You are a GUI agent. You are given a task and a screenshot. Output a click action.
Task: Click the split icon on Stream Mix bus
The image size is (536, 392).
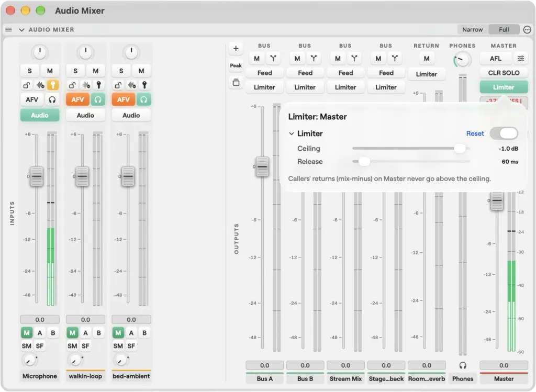(354, 59)
